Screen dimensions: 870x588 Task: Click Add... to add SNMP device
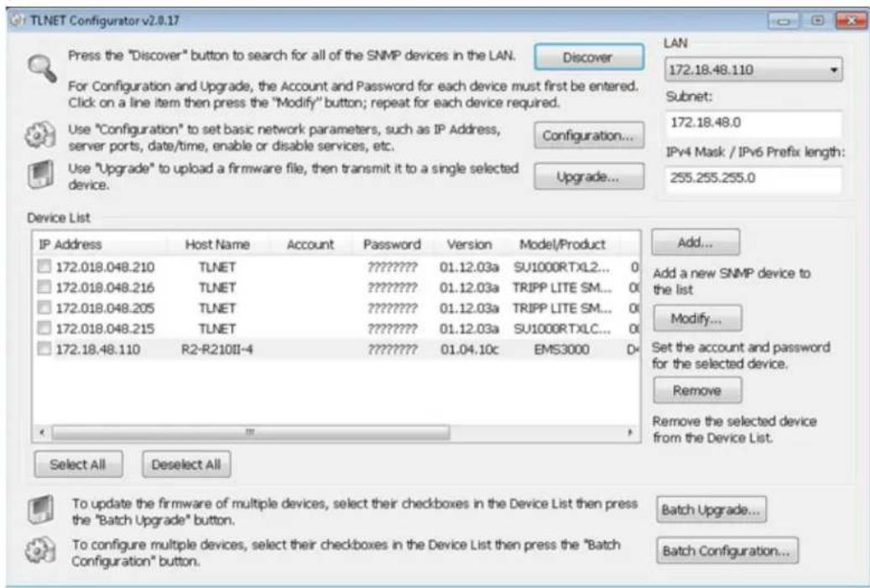pos(695,242)
